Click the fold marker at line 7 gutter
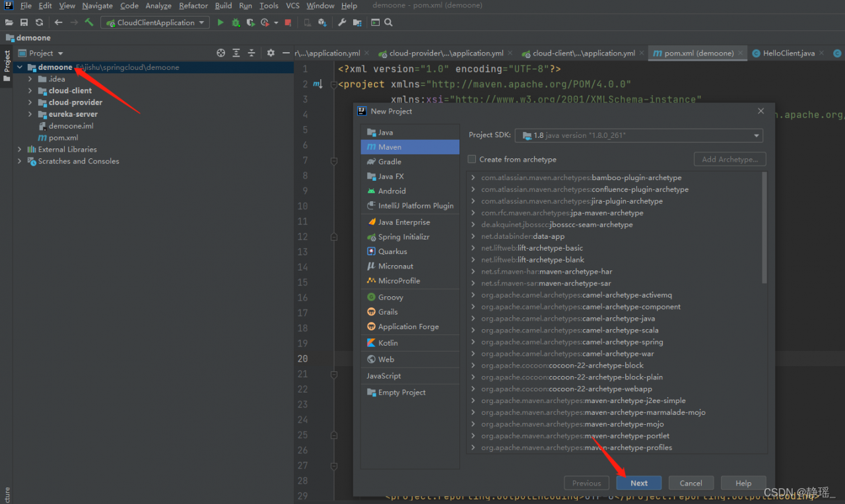This screenshot has width=845, height=504. click(x=333, y=161)
